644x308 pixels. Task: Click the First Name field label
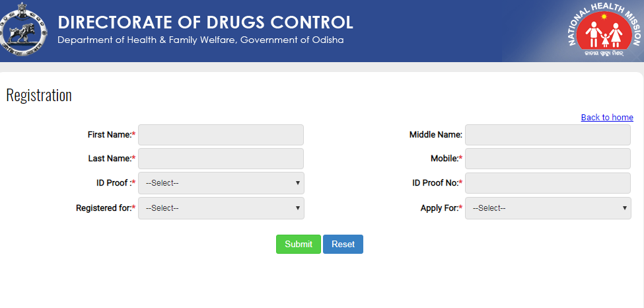click(x=110, y=135)
